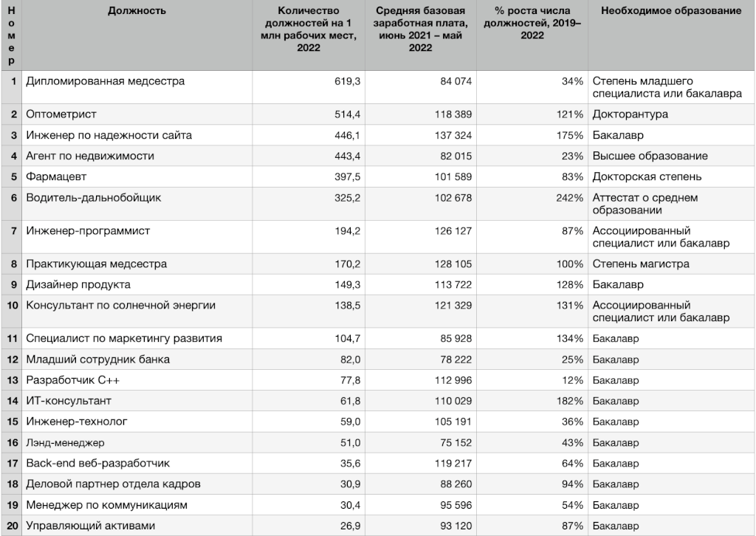
Task: Click row number 20 header
Action: click(11, 525)
